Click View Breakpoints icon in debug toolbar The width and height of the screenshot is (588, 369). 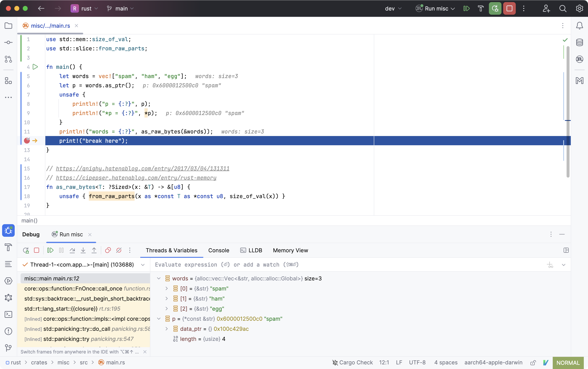coord(108,250)
